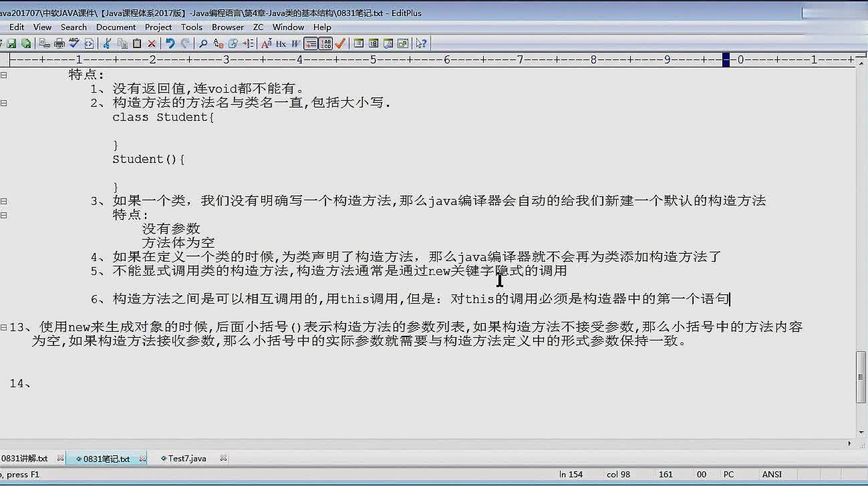Click the Paste clipboard icon
868x486 pixels.
click(137, 43)
